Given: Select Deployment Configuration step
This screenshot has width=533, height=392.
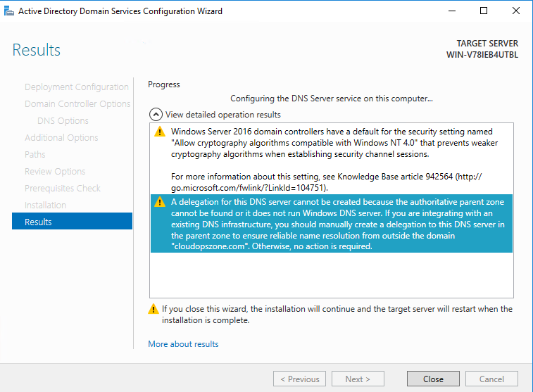Looking at the screenshot, I should (77, 87).
